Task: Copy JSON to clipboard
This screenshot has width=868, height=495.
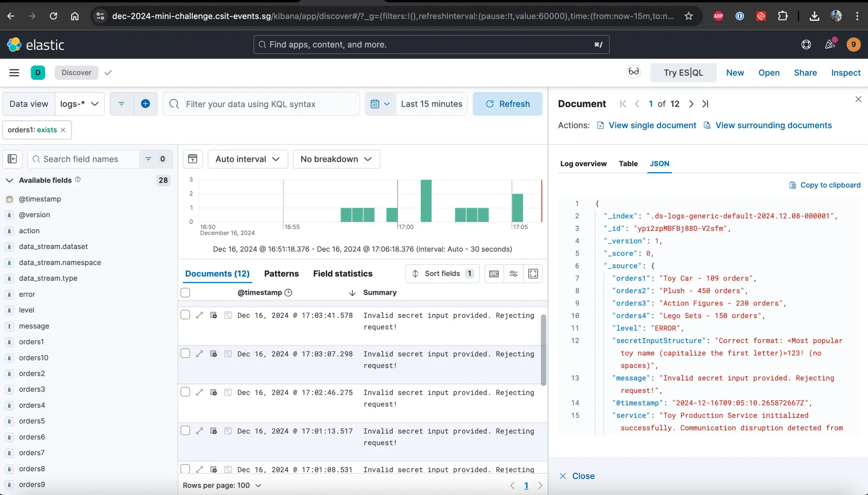Action: click(825, 185)
